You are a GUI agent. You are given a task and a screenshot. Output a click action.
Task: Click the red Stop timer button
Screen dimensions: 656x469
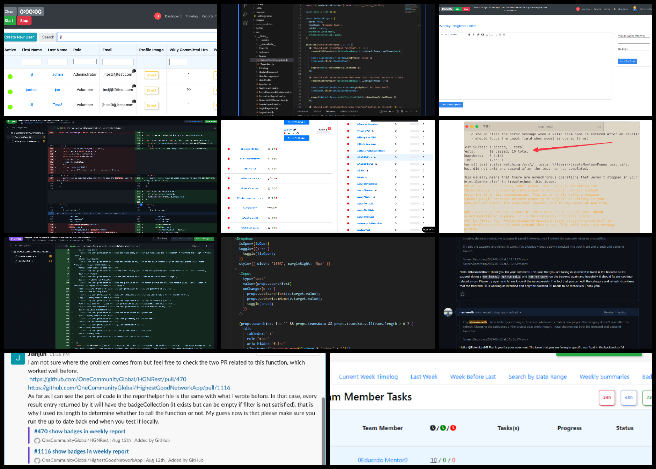[24, 21]
